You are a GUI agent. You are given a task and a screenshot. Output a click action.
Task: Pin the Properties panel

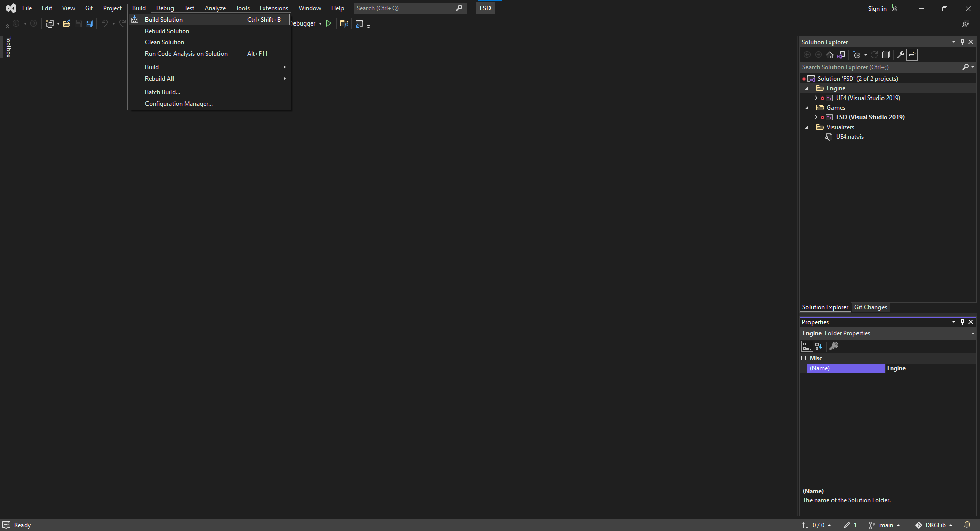click(x=962, y=322)
